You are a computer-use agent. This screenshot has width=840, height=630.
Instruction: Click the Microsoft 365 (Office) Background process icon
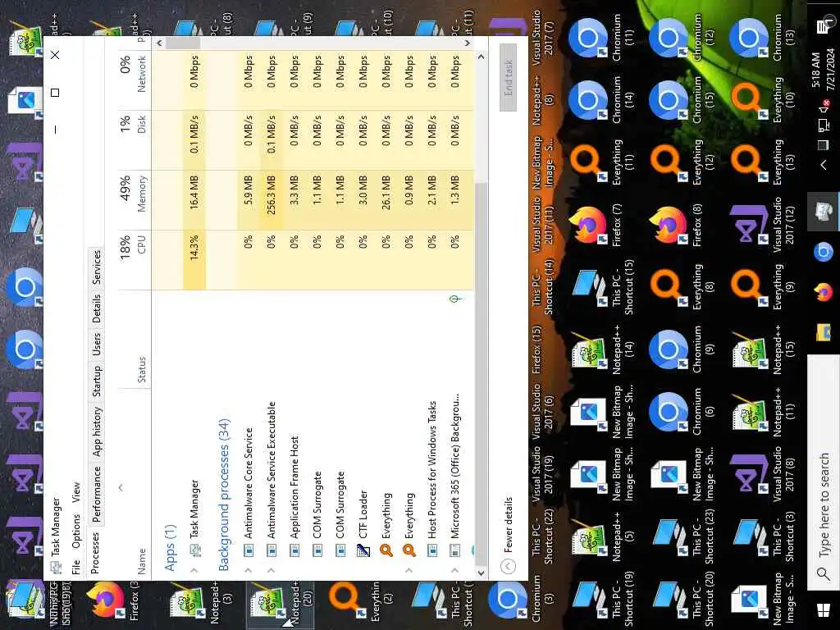(x=454, y=550)
